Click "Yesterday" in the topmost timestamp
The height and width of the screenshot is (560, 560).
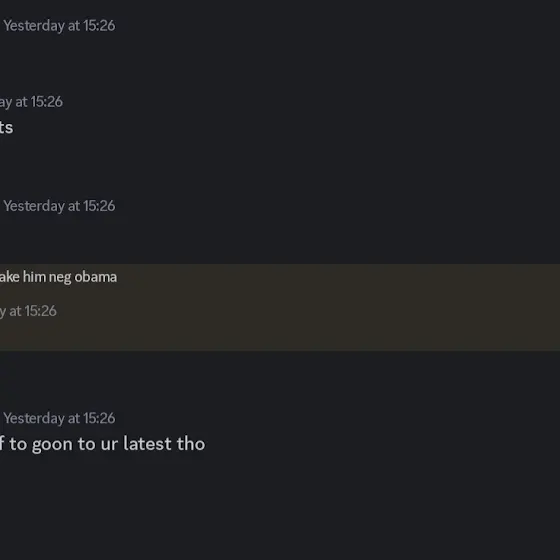pyautogui.click(x=34, y=26)
